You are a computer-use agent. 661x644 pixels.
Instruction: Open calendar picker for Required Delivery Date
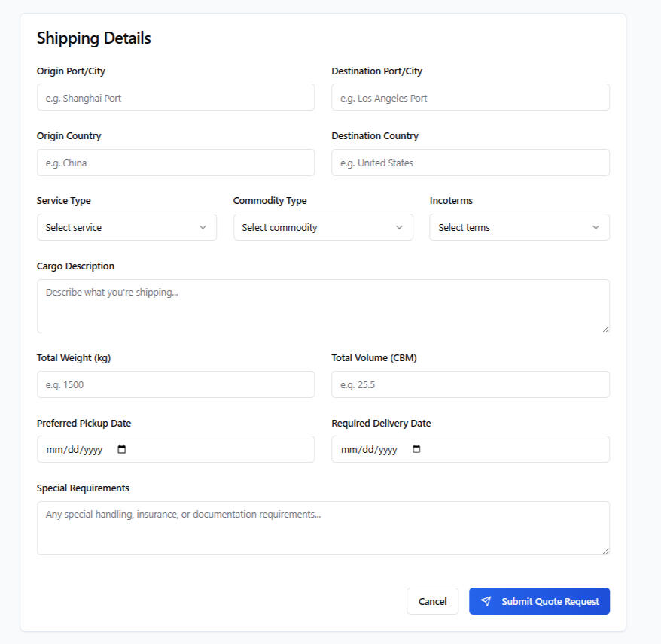pyautogui.click(x=416, y=449)
